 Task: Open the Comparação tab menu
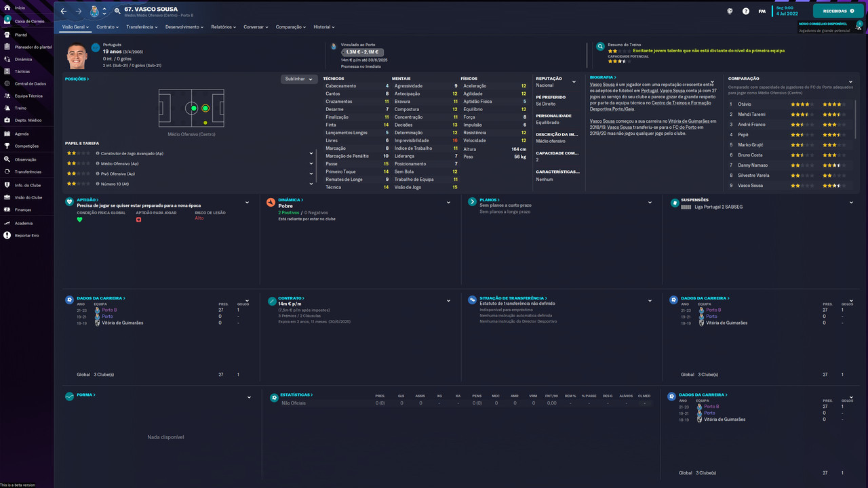292,27
